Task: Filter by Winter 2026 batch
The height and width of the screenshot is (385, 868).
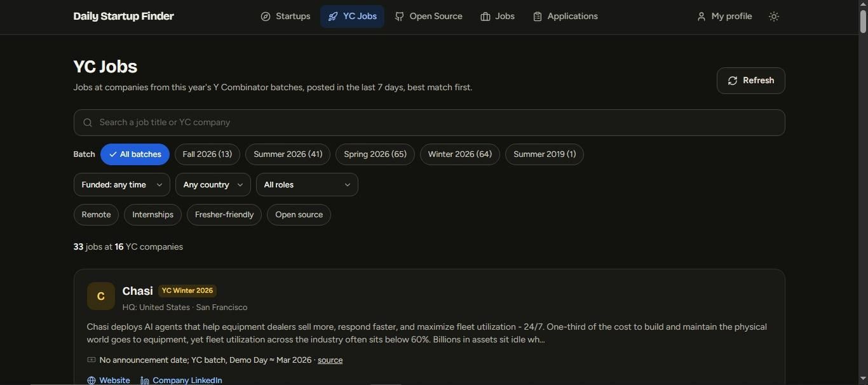Action: tap(460, 154)
